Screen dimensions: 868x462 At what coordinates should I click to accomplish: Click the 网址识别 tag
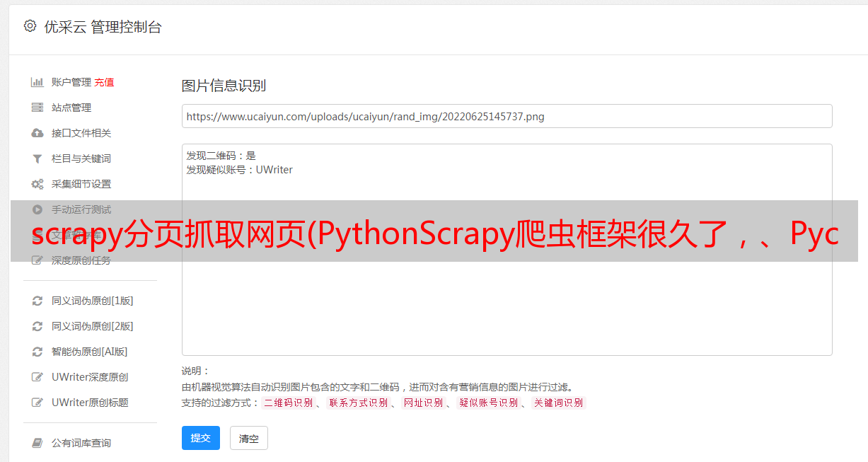pyautogui.click(x=423, y=403)
